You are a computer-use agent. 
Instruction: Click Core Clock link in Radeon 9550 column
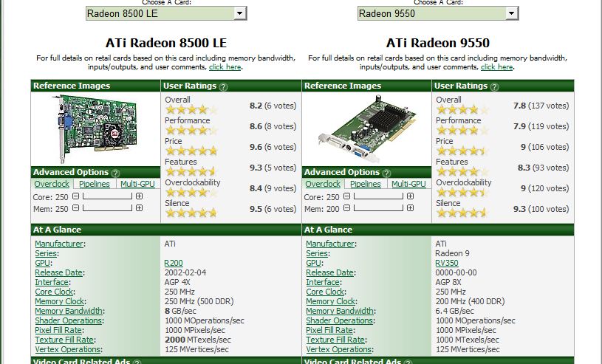pyautogui.click(x=325, y=292)
